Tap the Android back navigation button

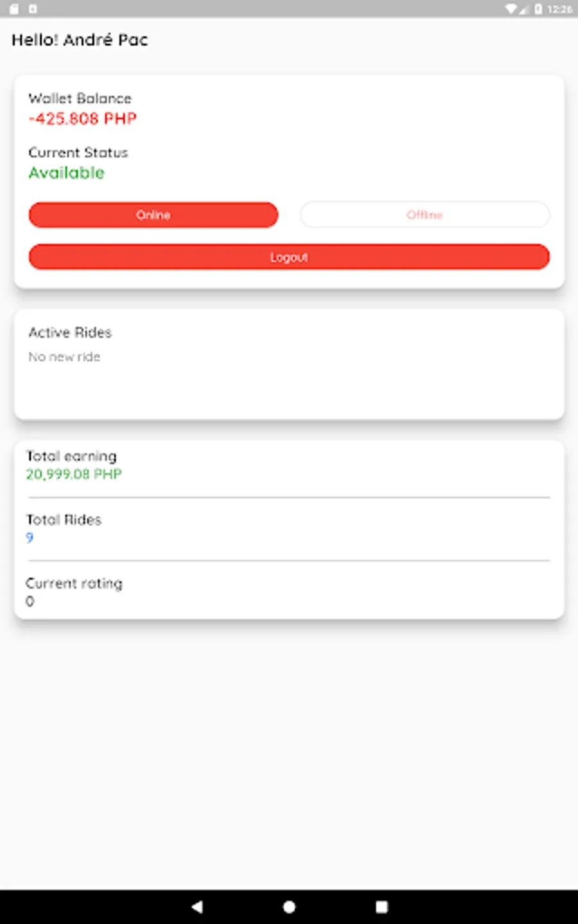click(197, 906)
